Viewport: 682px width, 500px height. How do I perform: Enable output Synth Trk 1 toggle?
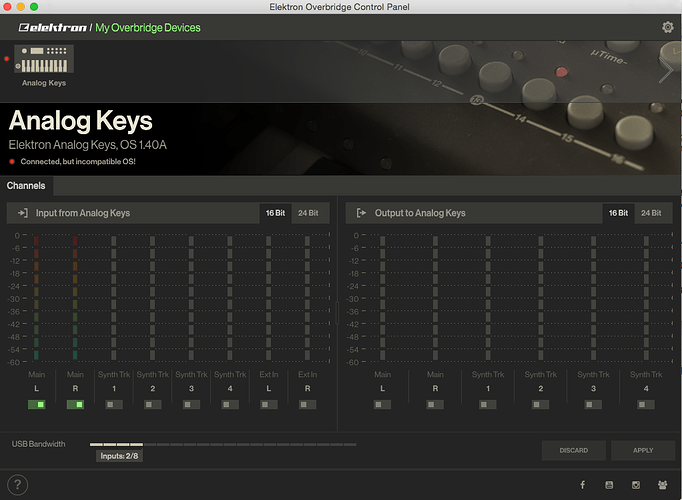point(488,405)
